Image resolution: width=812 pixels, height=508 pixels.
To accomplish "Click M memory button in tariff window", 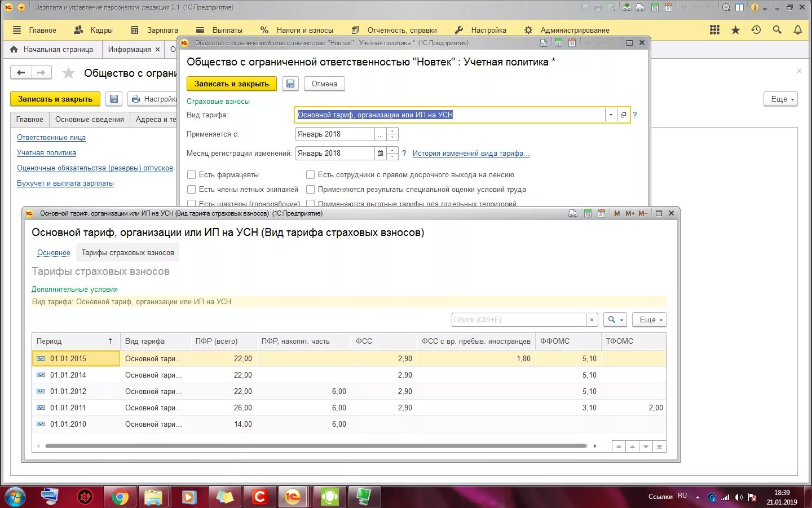I will coord(617,213).
